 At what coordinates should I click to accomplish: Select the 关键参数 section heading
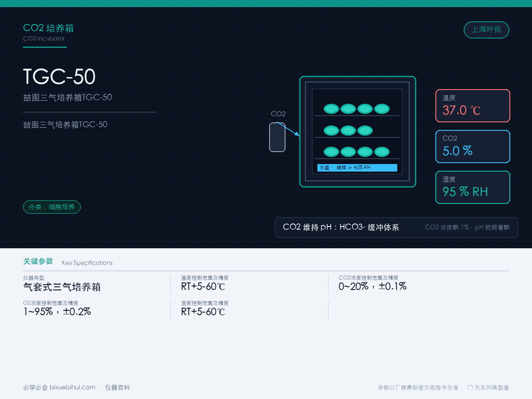pyautogui.click(x=38, y=261)
